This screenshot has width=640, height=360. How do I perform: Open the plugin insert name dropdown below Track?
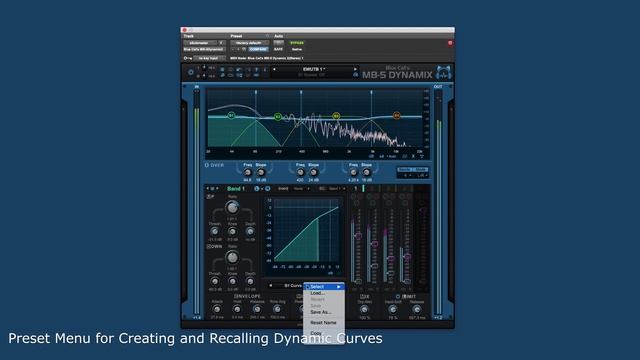click(x=204, y=49)
